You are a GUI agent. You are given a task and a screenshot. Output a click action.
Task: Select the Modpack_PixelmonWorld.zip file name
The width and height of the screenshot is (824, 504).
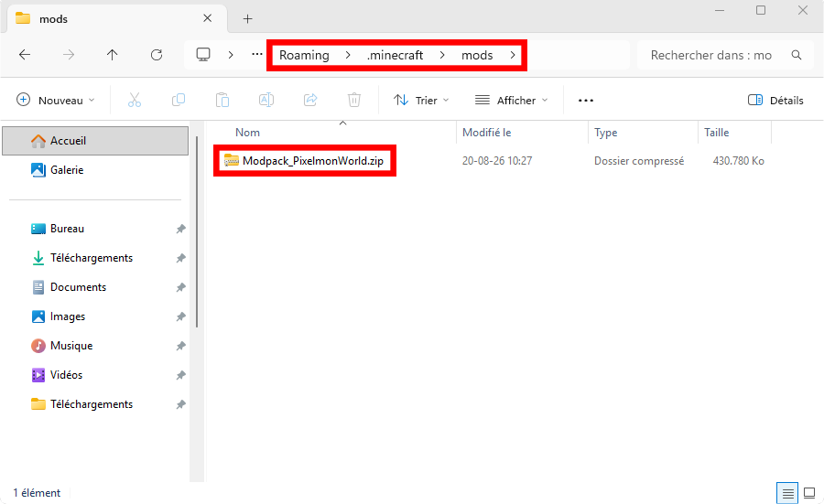[313, 161]
